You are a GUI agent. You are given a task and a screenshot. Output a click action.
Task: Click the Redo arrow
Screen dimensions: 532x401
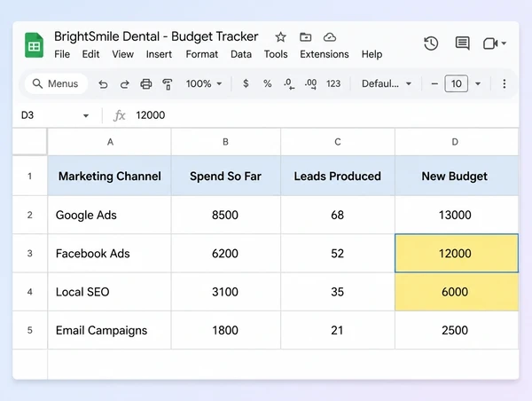click(x=124, y=84)
